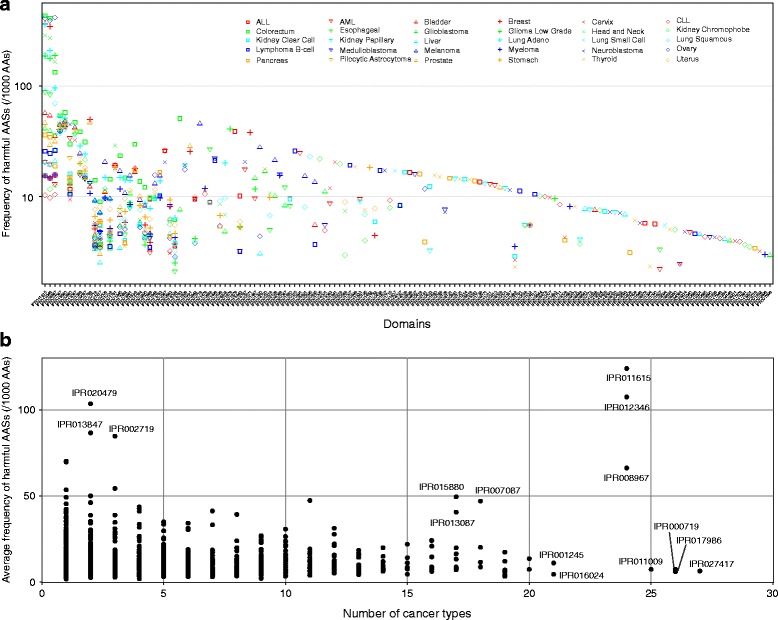This screenshot has width=778, height=620.
Task: Select the Lymphoma B-cell legend label
Action: click(285, 50)
